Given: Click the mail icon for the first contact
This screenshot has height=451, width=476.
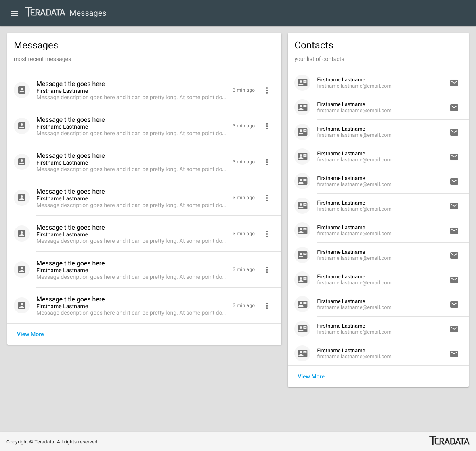Looking at the screenshot, I should coord(454,83).
